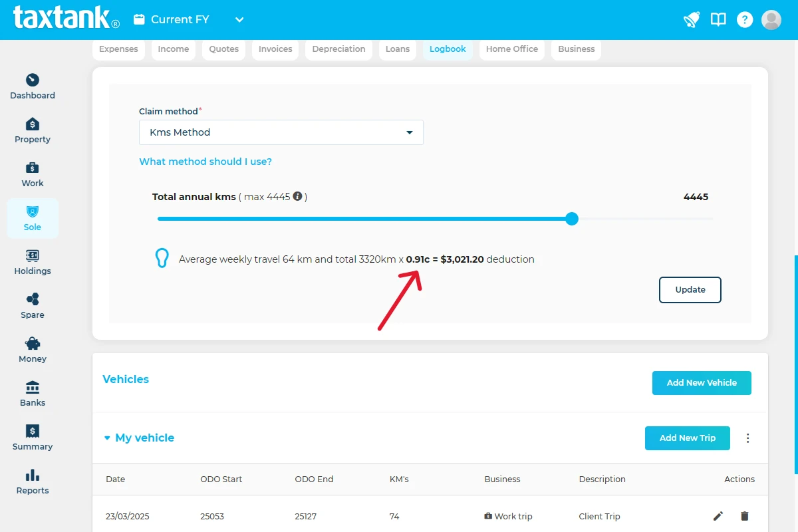Open the Banks sidebar icon
The image size is (798, 532).
[33, 387]
